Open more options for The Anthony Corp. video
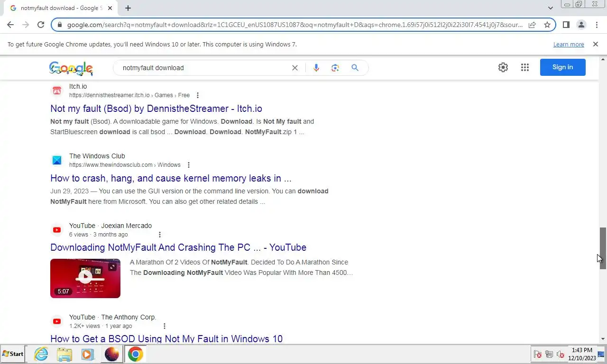Screen dimensions: 607x364 [x=165, y=326]
